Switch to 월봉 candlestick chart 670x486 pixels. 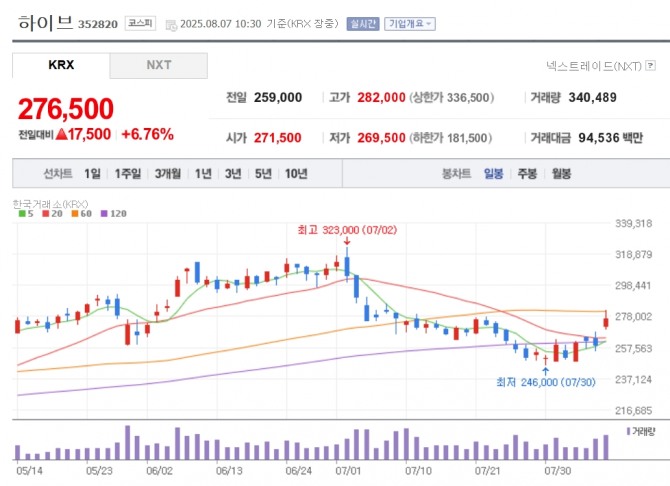tap(561, 174)
